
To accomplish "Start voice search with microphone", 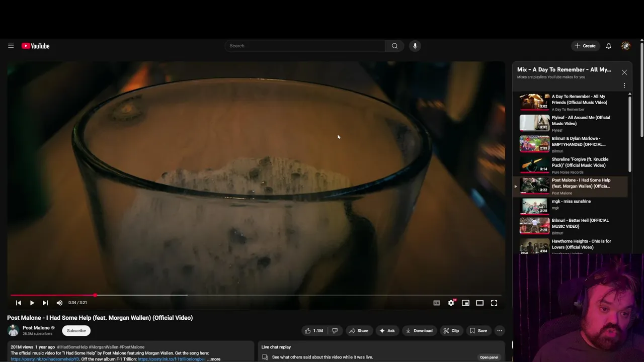I will (415, 46).
